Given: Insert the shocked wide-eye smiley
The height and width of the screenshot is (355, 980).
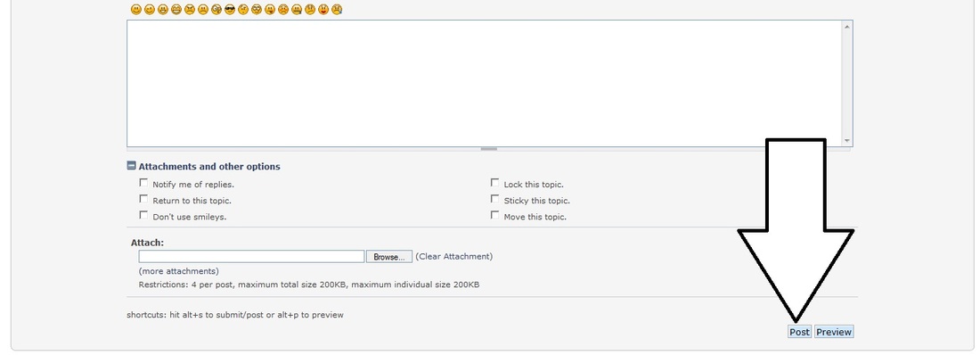Looking at the screenshot, I should pos(216,10).
